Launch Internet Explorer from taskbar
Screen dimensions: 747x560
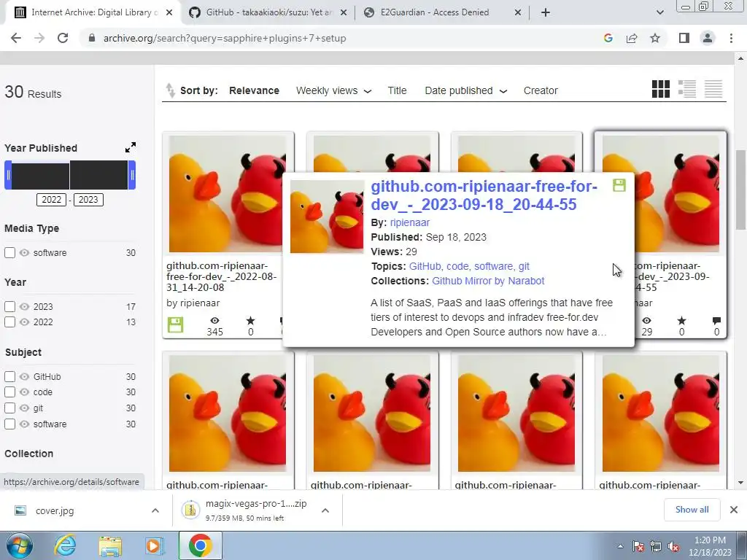coord(65,545)
